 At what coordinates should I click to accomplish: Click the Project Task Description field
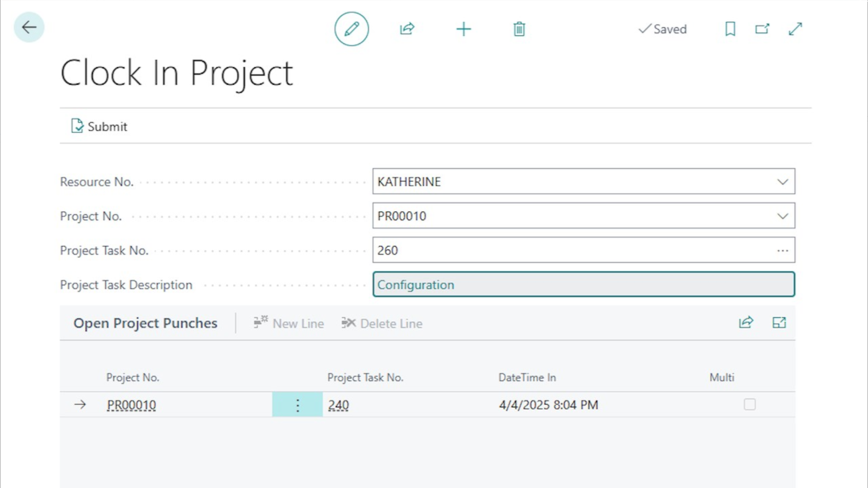(583, 285)
